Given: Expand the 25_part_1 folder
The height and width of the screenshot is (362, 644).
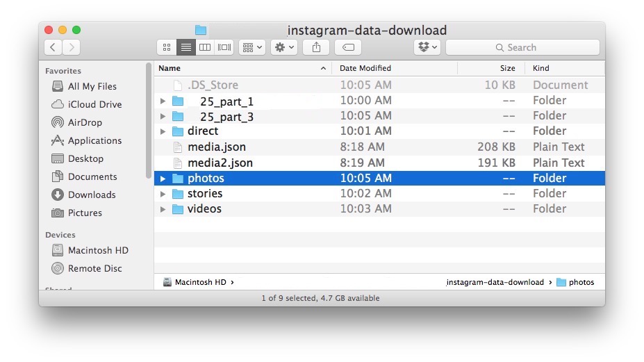Looking at the screenshot, I should [x=163, y=101].
